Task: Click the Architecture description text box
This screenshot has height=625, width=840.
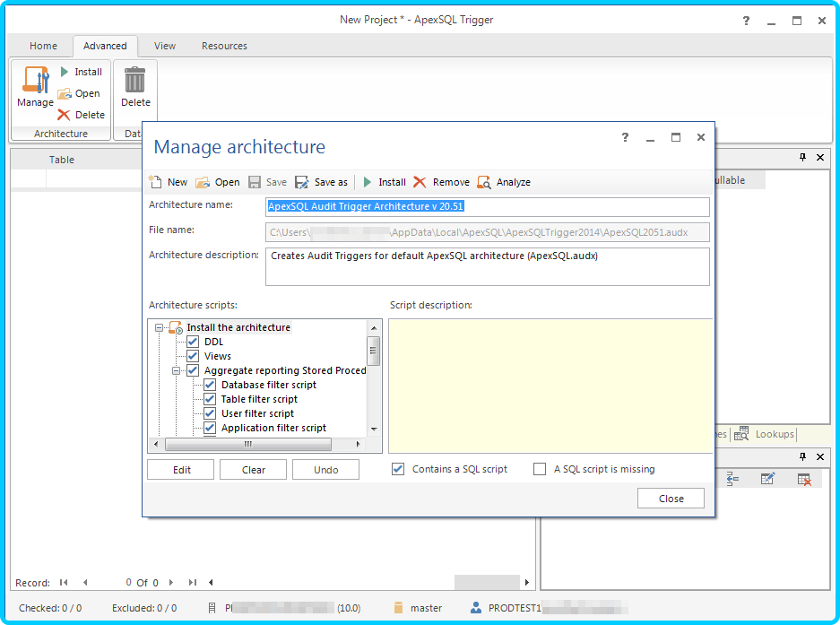Action: 488,266
